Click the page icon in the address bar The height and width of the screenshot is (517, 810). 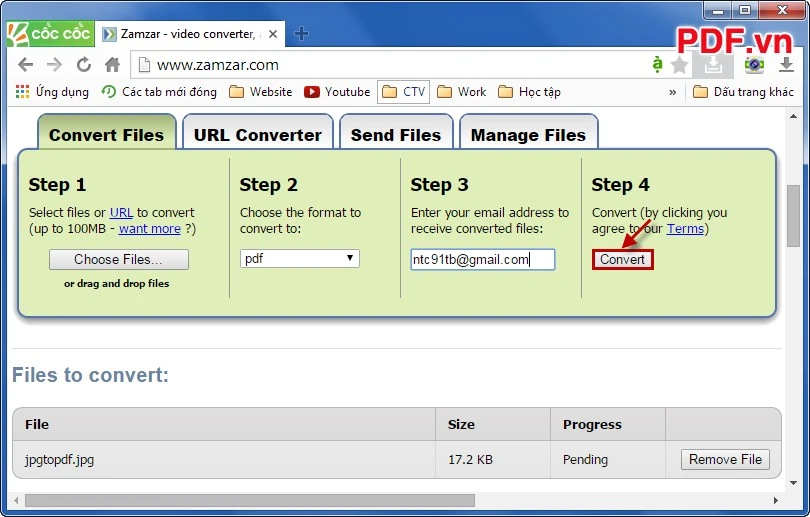click(x=145, y=65)
